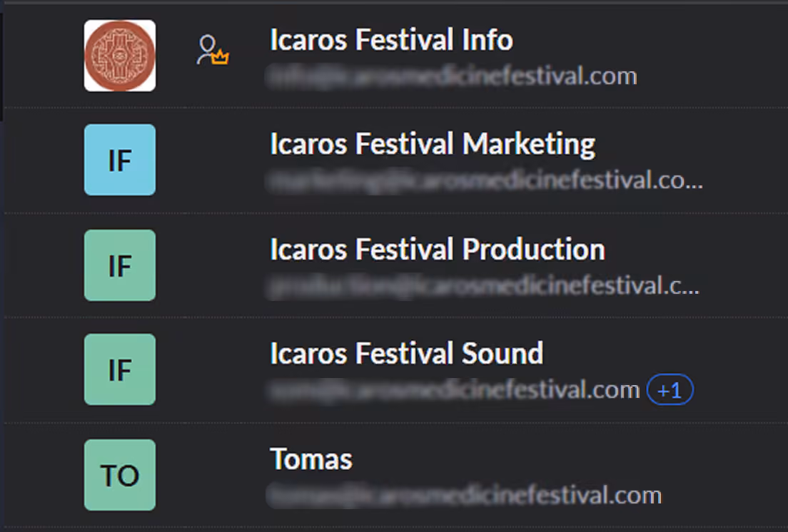788x532 pixels.
Task: Expand the +1 additional addresses badge
Action: pos(670,389)
